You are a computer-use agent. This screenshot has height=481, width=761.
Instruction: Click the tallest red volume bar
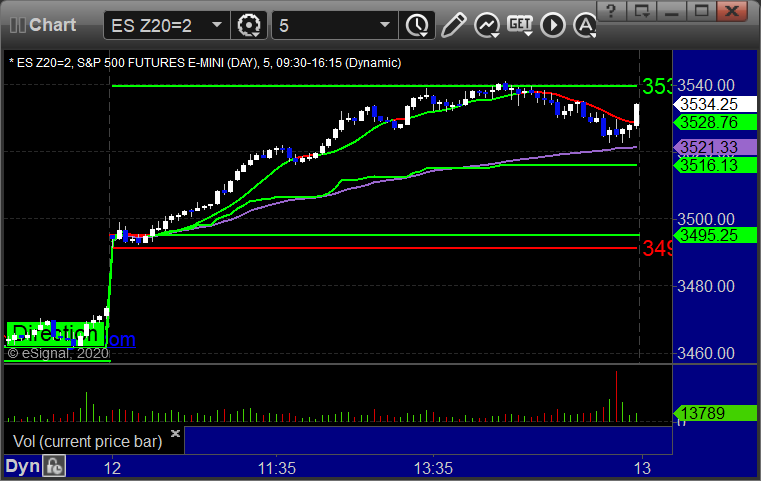tap(616, 397)
